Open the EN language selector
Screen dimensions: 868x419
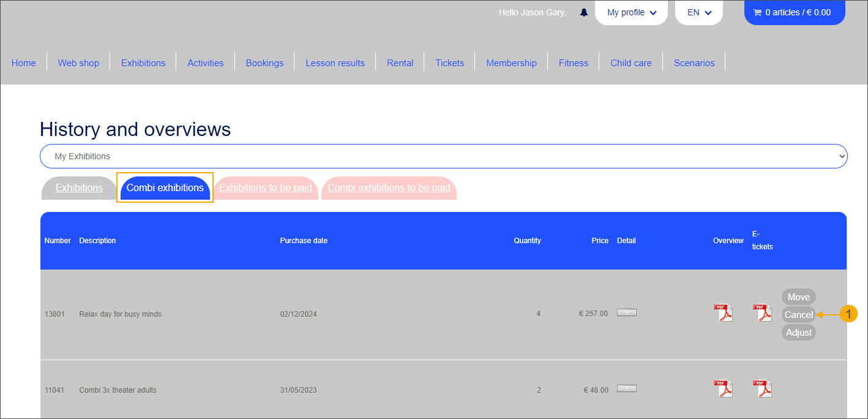pos(699,12)
